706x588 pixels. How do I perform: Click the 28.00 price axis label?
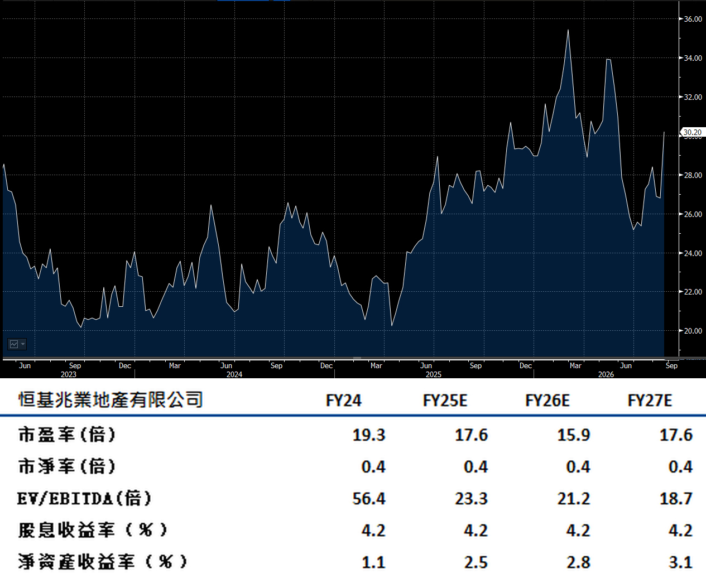click(x=693, y=175)
